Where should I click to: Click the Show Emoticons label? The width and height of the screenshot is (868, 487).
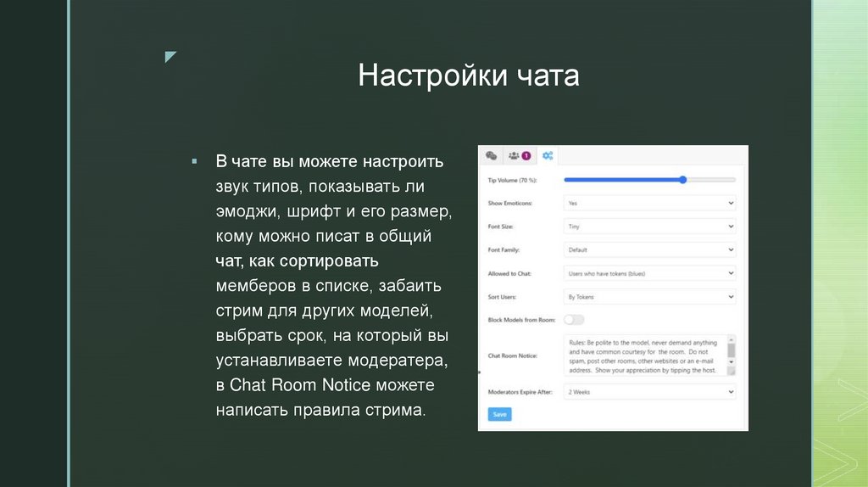pos(509,204)
